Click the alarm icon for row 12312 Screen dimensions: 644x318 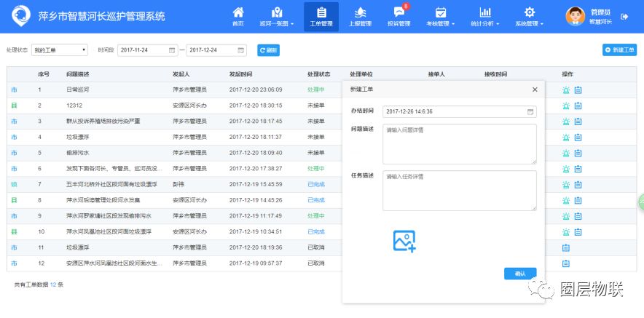point(566,106)
